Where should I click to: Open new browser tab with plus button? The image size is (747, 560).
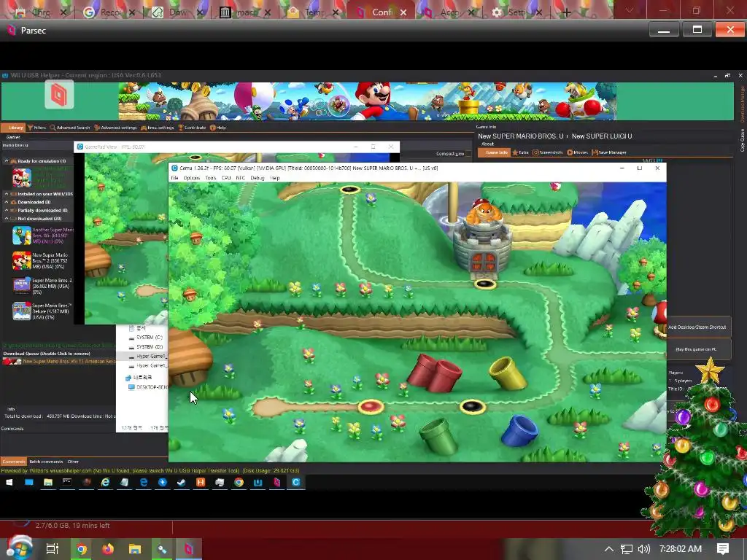coord(566,12)
